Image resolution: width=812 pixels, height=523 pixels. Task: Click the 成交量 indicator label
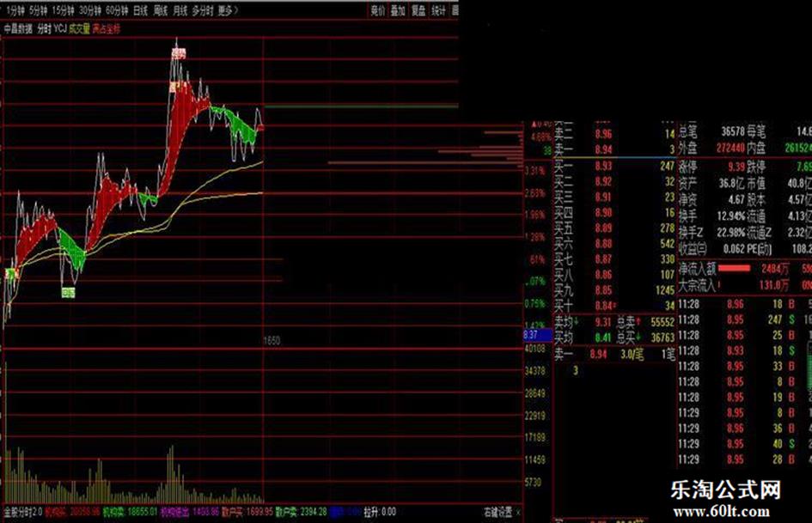(x=79, y=28)
